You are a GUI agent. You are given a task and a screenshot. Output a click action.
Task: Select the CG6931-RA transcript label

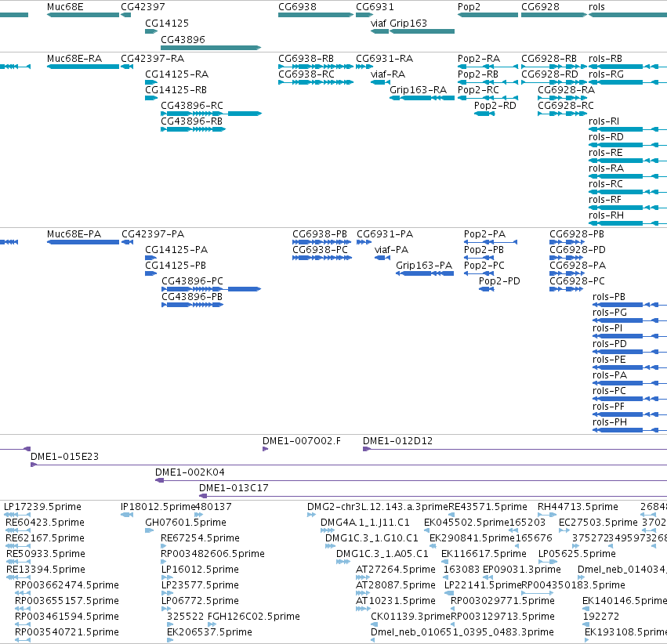(x=385, y=58)
